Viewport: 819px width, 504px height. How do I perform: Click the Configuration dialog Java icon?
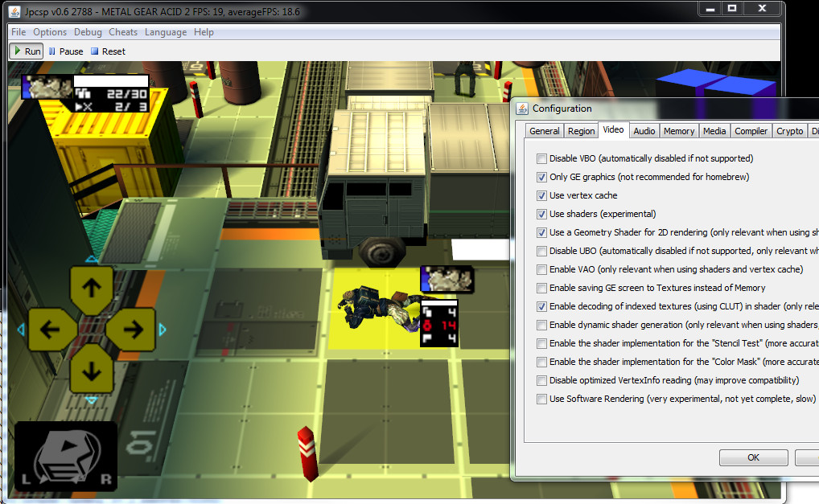click(x=522, y=109)
